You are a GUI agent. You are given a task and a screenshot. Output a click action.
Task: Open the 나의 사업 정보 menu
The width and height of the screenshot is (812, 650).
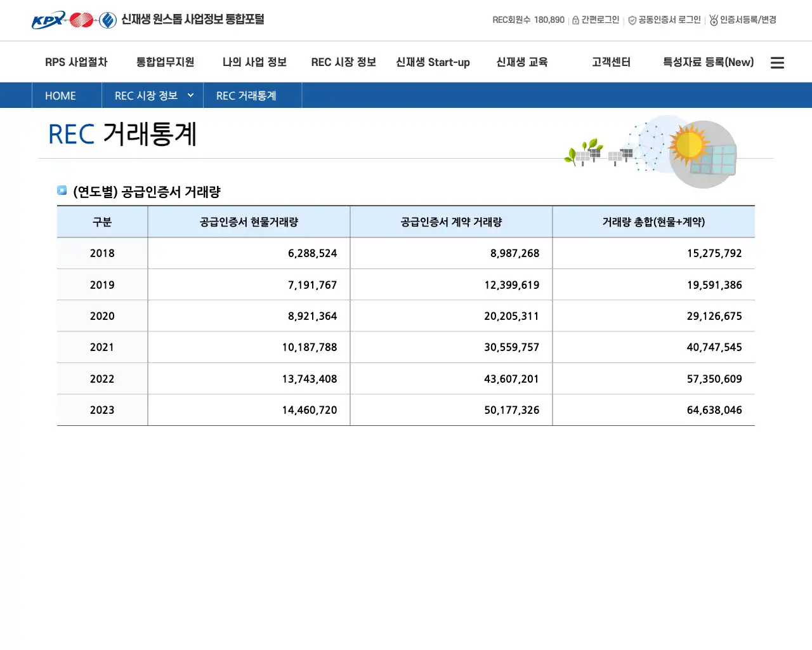click(254, 62)
